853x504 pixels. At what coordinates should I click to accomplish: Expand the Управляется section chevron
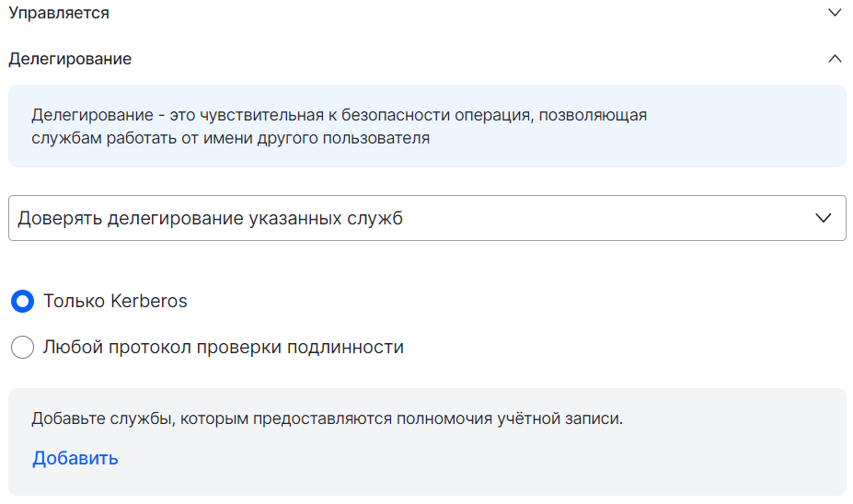click(x=835, y=13)
